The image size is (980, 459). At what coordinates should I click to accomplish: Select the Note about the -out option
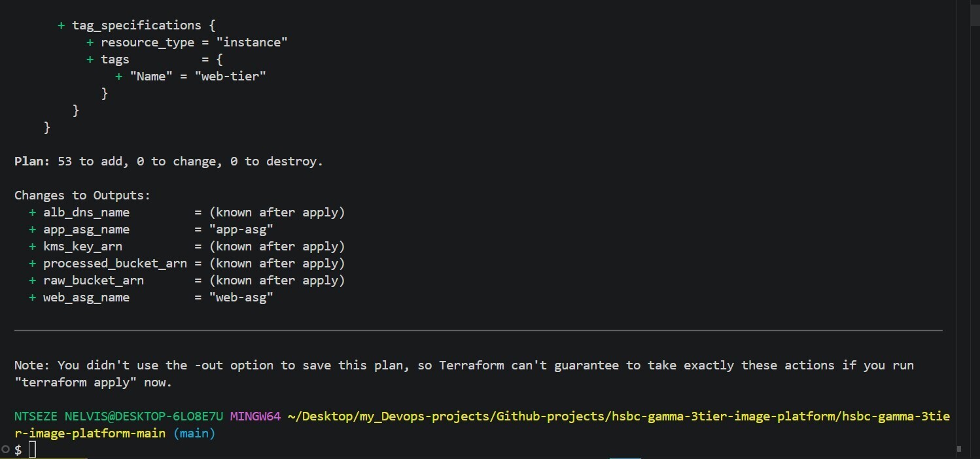458,365
